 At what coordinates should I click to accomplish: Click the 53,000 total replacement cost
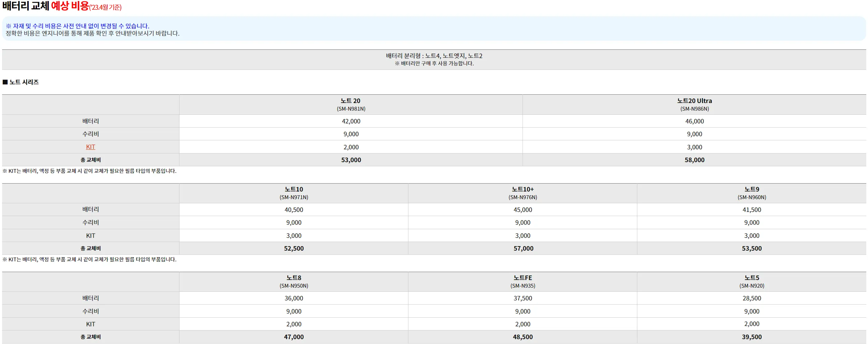click(x=351, y=160)
